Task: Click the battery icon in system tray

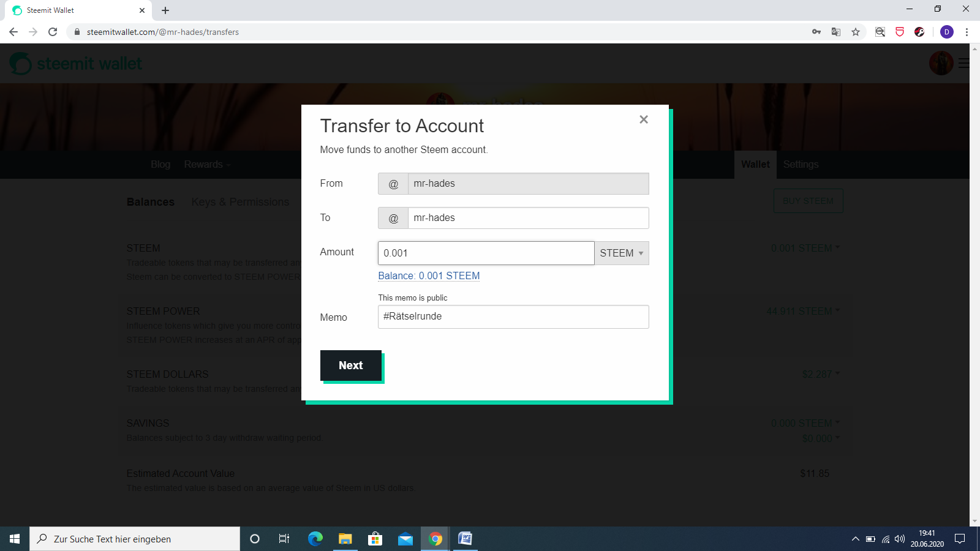Action: [x=870, y=539]
